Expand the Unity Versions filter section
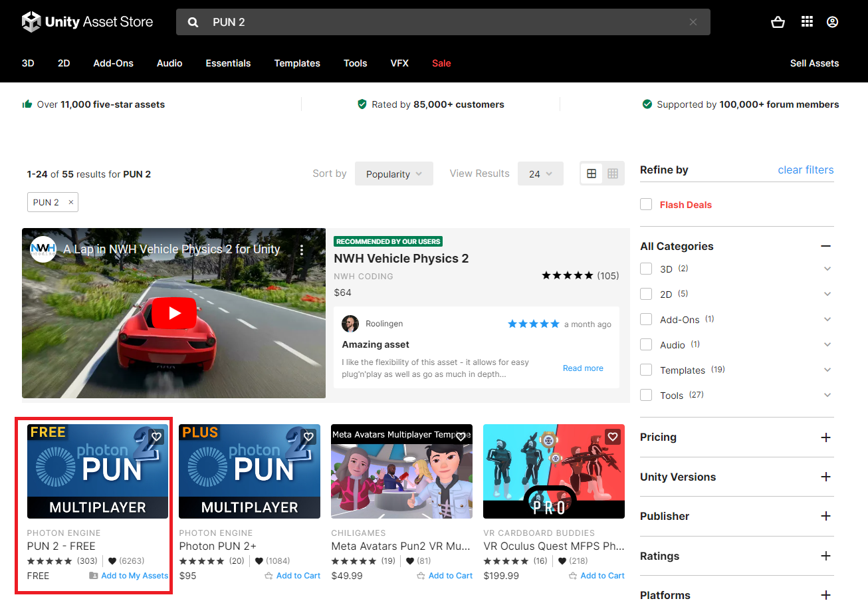The height and width of the screenshot is (609, 868). tap(826, 477)
